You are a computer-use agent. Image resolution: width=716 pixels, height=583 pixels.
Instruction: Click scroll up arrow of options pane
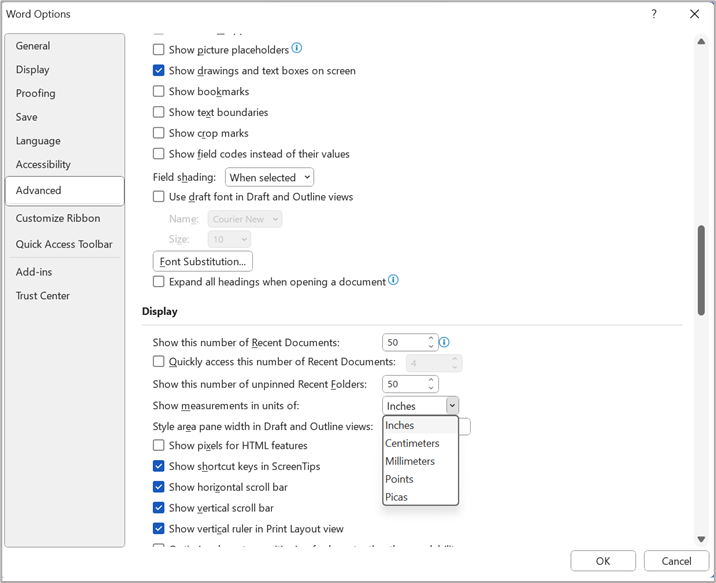pos(701,42)
